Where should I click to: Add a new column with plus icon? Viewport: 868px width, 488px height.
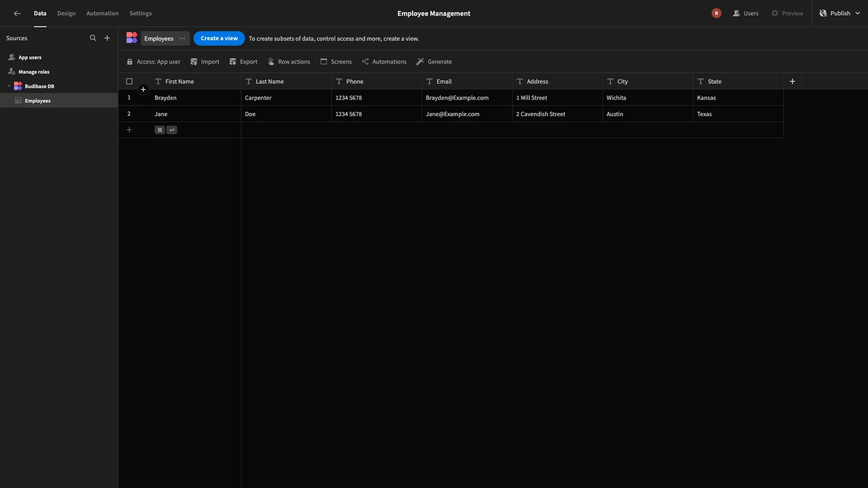tap(793, 81)
